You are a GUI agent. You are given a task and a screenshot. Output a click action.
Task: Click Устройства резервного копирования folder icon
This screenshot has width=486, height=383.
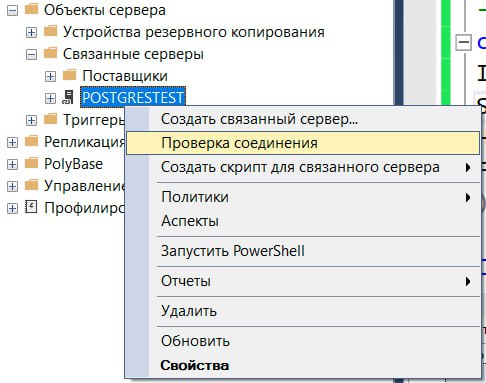pyautogui.click(x=51, y=31)
